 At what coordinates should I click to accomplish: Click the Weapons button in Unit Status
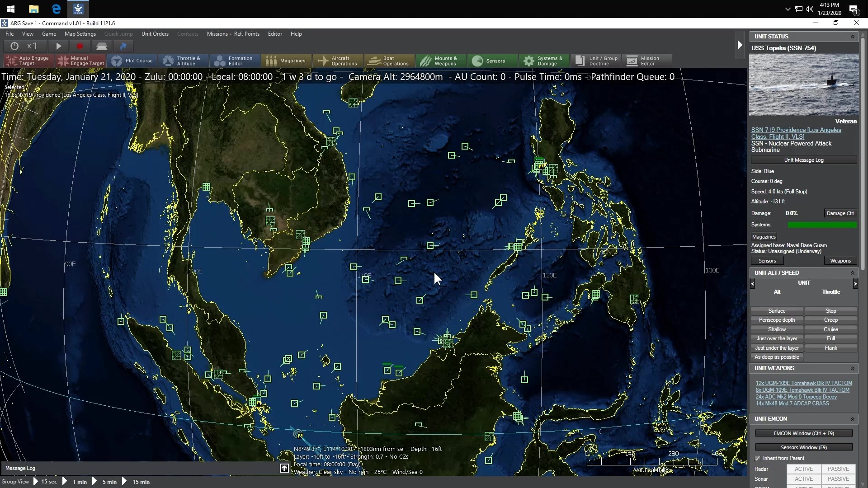[840, 261]
